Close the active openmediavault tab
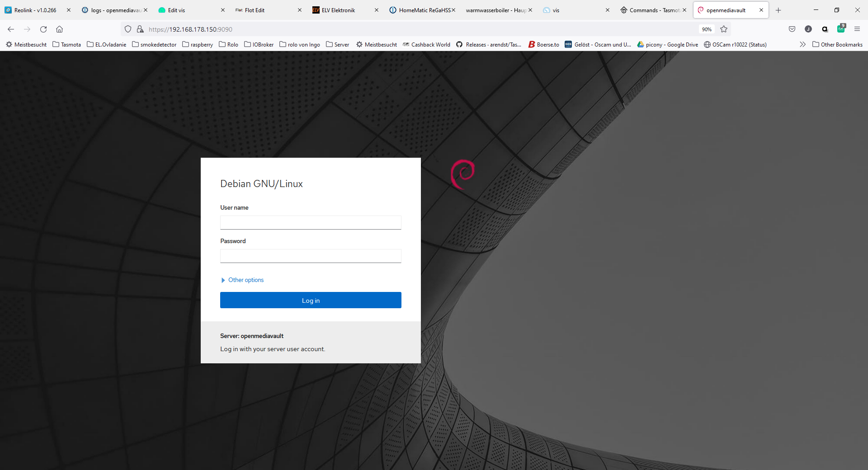Viewport: 868px width, 470px height. click(761, 10)
